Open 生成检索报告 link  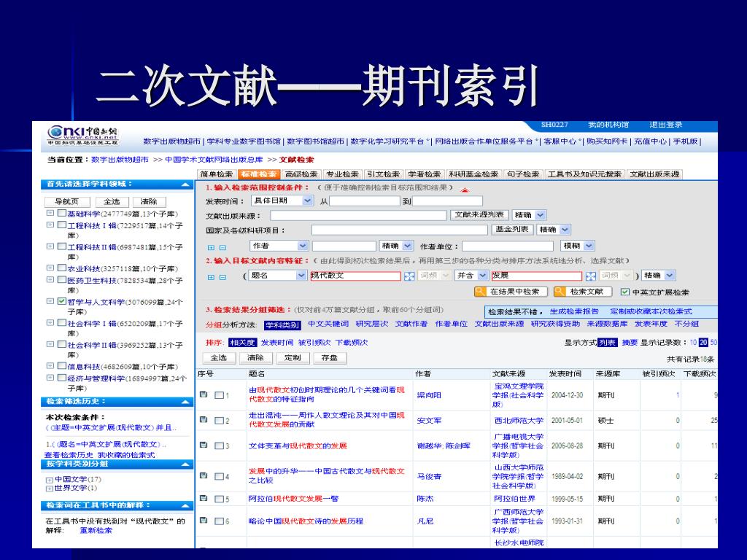point(574,311)
